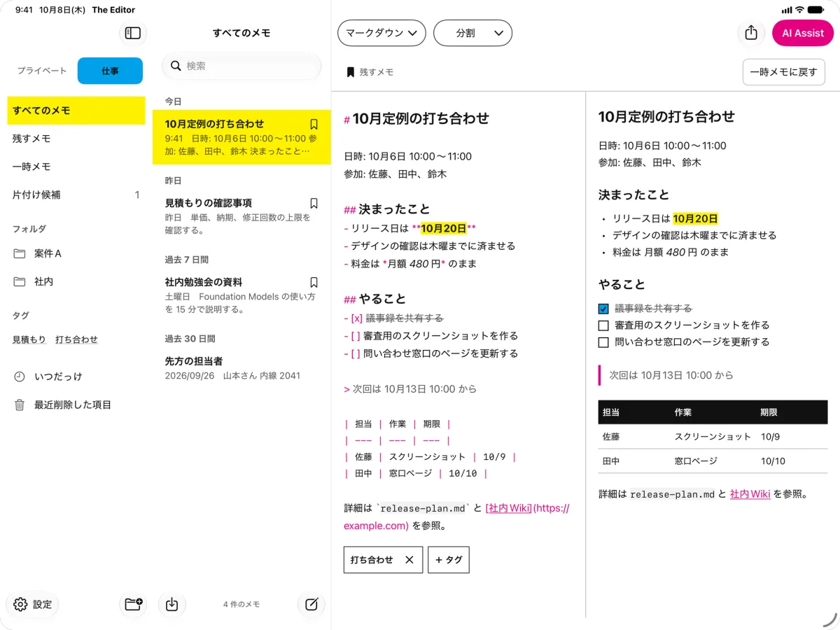Add a tag with ＋タグ button
This screenshot has width=840, height=630.
point(449,560)
